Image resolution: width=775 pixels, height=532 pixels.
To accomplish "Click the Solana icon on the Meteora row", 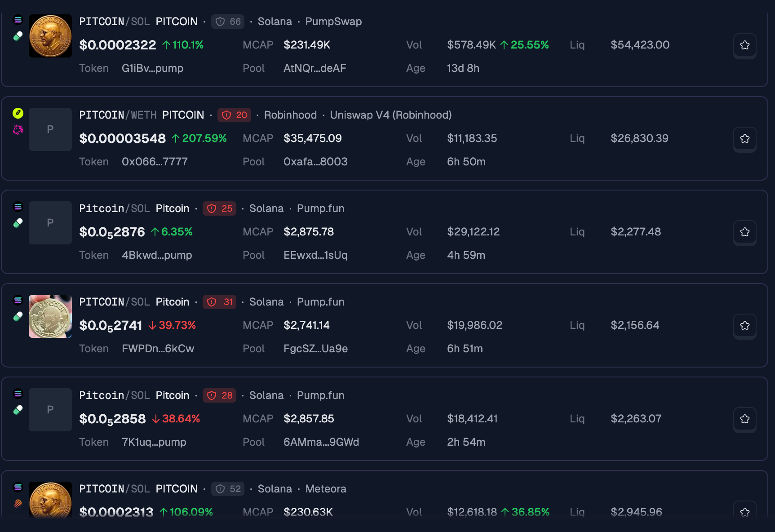I will pyautogui.click(x=18, y=487).
